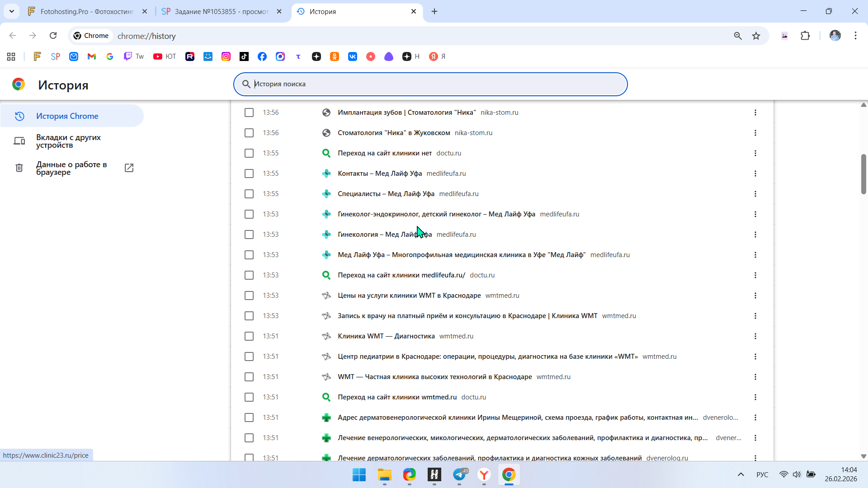Image resolution: width=868 pixels, height=488 pixels.
Task: Bookmark this page with the star icon
Action: coord(756,36)
